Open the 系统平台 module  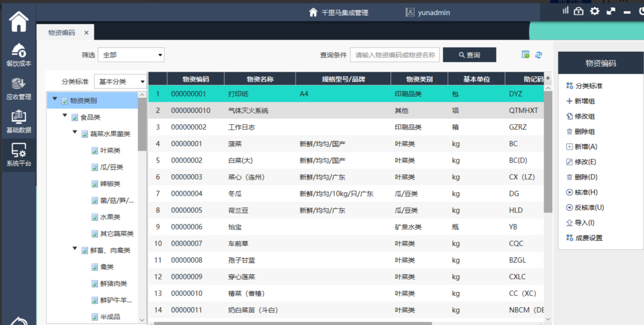(19, 155)
